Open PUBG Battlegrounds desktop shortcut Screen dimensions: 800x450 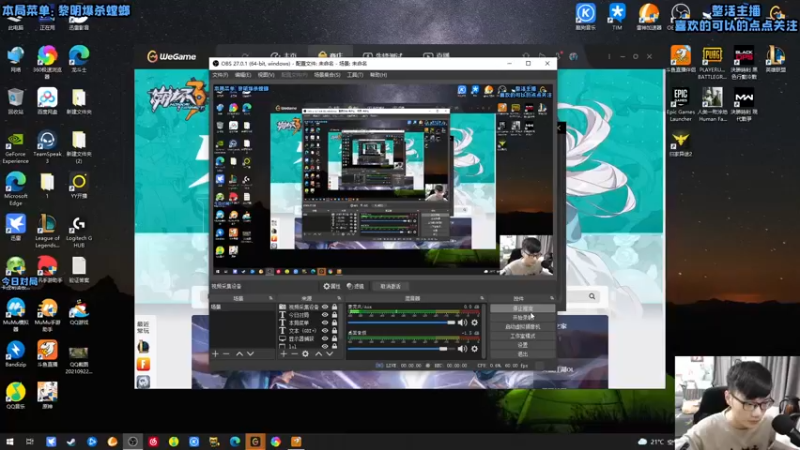712,63
